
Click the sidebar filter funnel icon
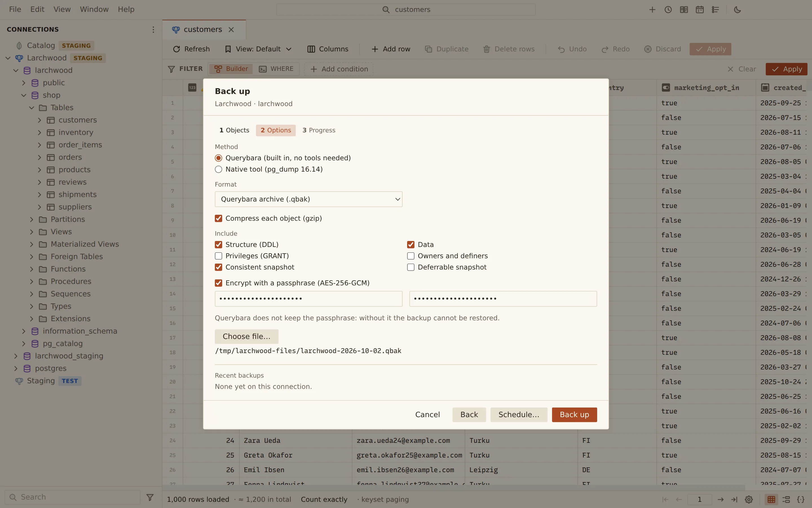point(150,497)
